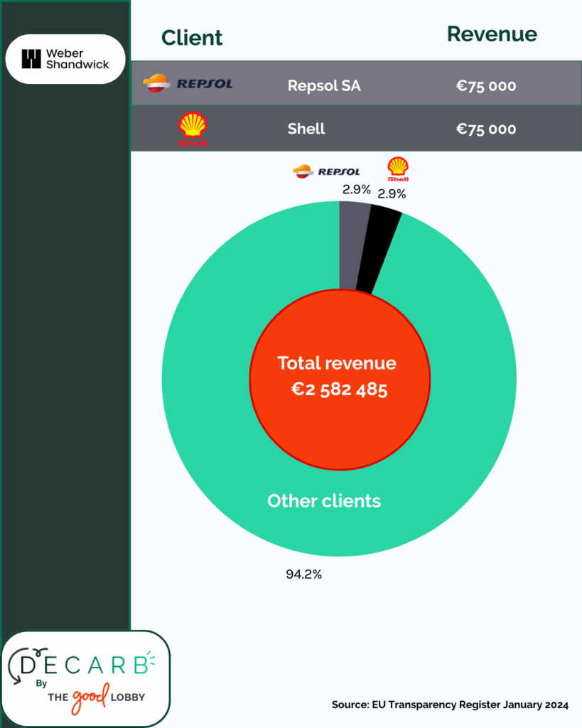This screenshot has width=582, height=728.
Task: Click the red 'good' script in The Good Lobby logo
Action: (90, 697)
